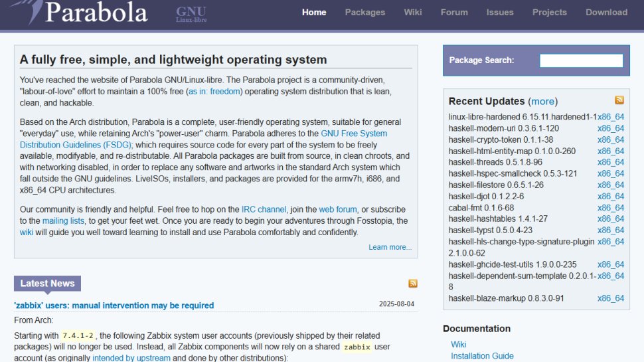The image size is (644, 362).
Task: Open the 'zabbix' users manual intervention headline
Action: tap(114, 306)
